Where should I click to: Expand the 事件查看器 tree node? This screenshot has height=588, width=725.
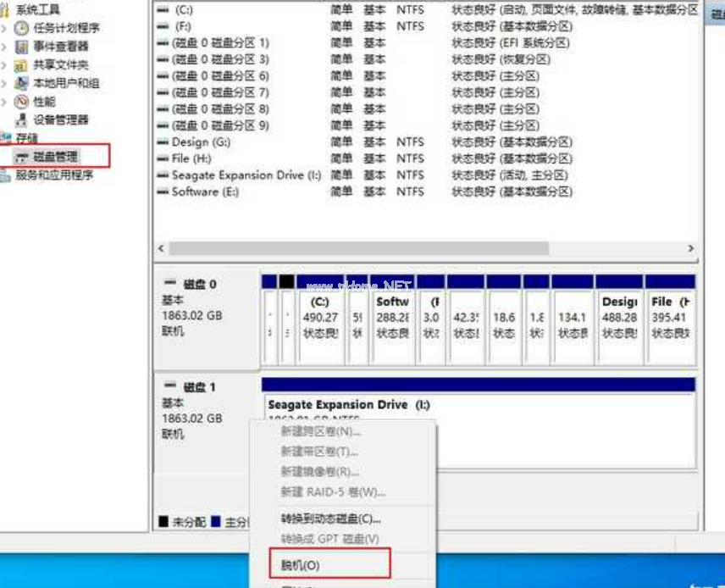(4, 47)
